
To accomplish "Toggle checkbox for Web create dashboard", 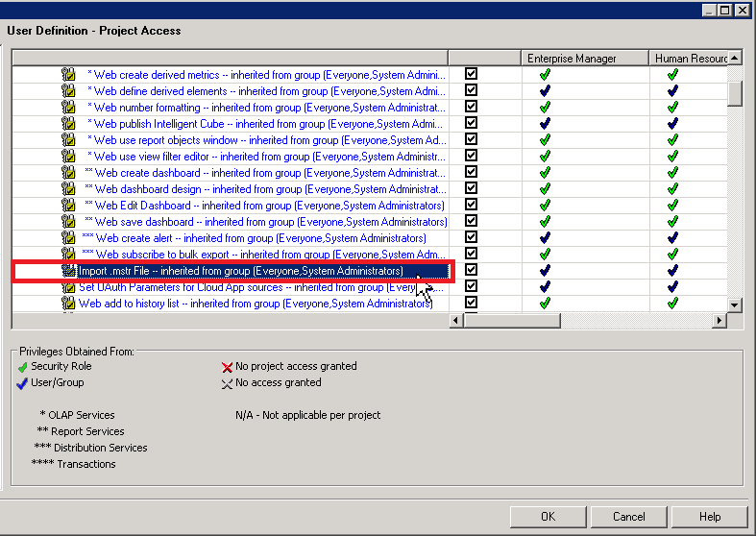I will click(471, 172).
